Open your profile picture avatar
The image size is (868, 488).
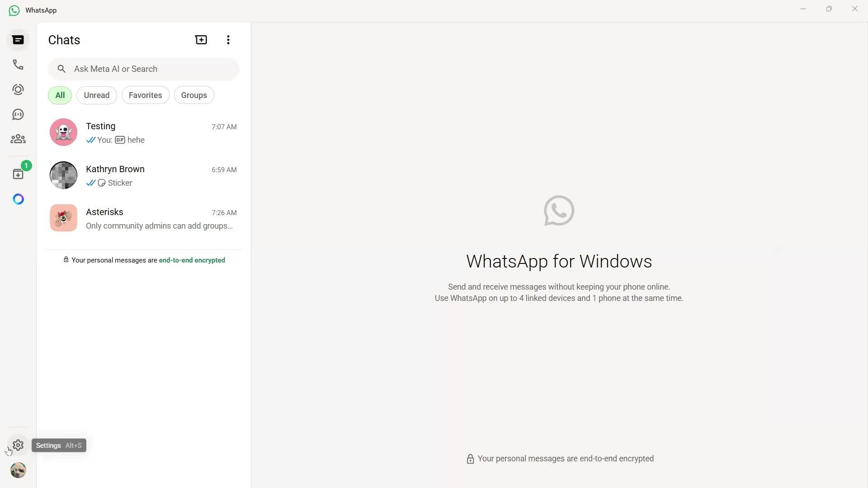(x=18, y=470)
